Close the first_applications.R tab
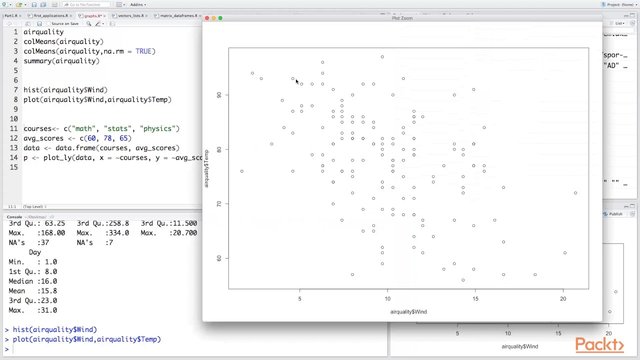The width and height of the screenshot is (640, 360). pyautogui.click(x=71, y=16)
